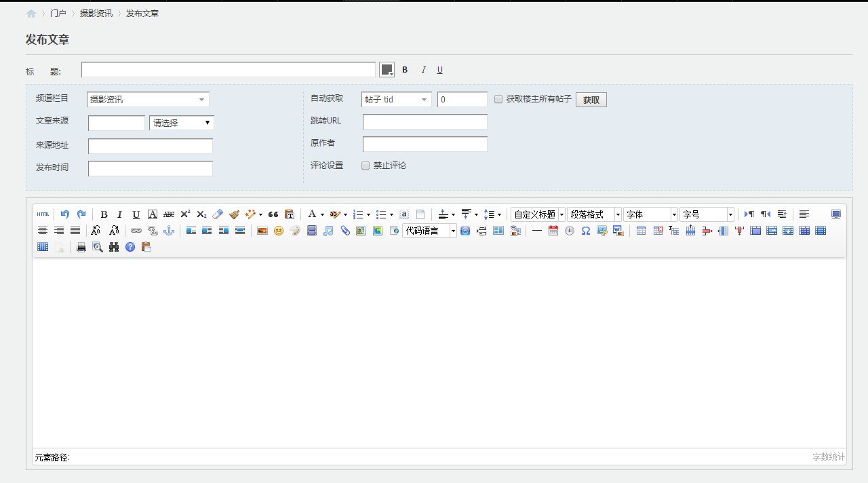Screen dimensions: 868x483
Task: Open the 频道栏目 dropdown showing 摄影资讯
Action: (148, 100)
